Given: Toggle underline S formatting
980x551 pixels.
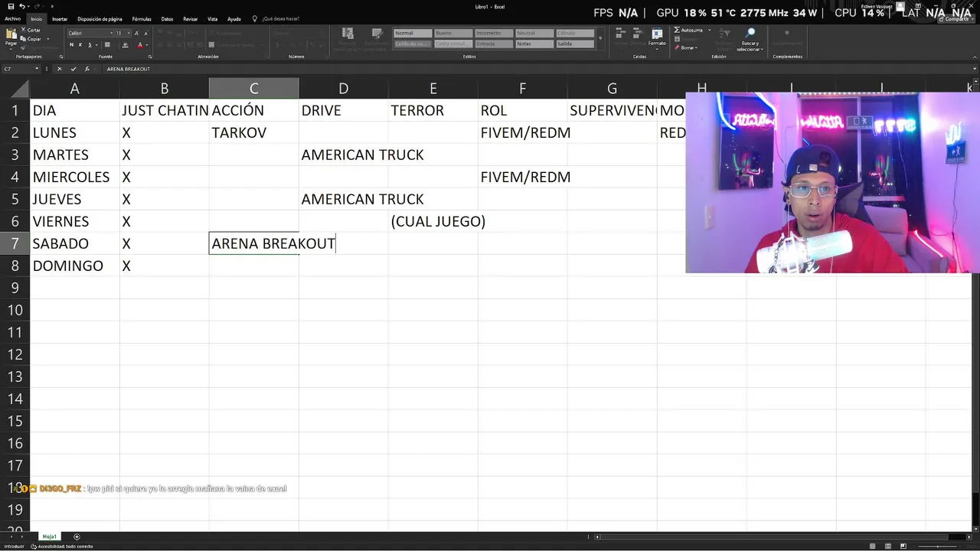Looking at the screenshot, I should 90,45.
